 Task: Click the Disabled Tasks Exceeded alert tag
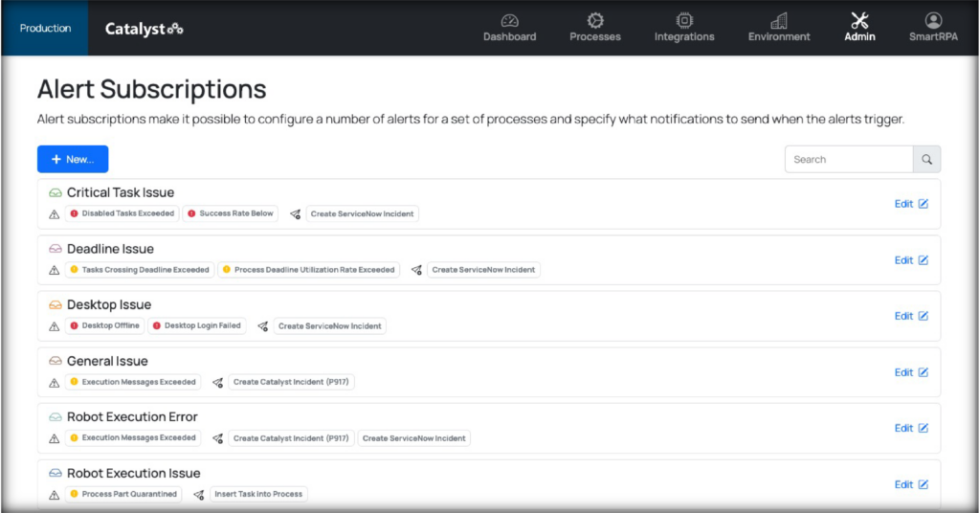tap(122, 213)
